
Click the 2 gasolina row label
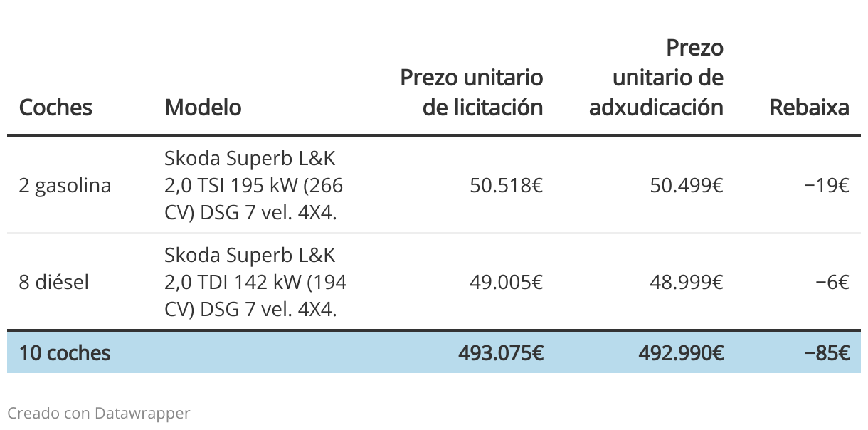click(x=65, y=186)
